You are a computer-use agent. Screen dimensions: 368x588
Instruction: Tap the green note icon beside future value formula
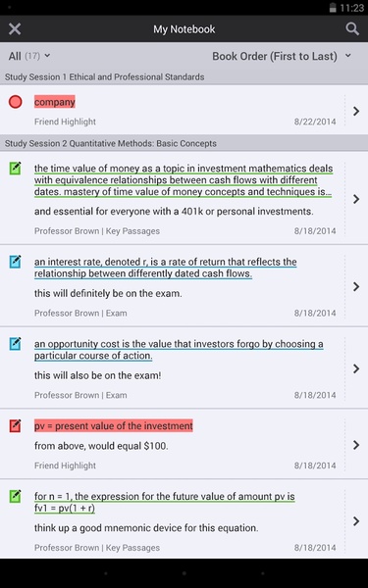[16, 496]
